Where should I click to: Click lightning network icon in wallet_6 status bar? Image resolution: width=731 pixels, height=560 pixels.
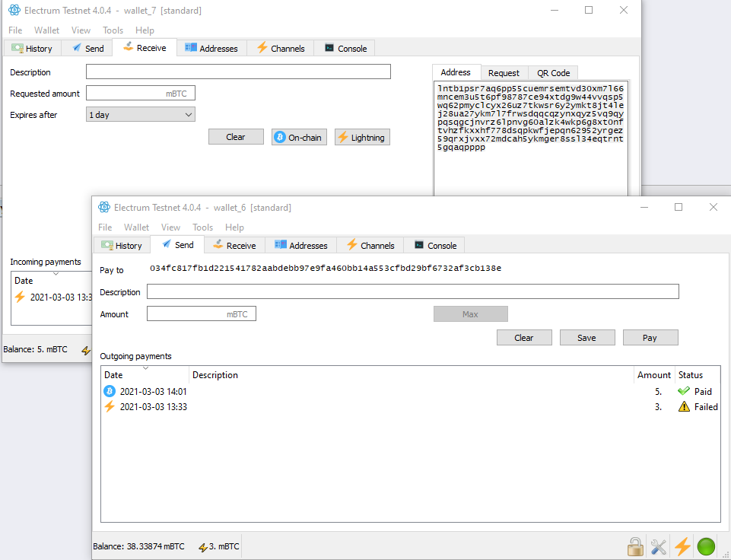click(x=682, y=546)
